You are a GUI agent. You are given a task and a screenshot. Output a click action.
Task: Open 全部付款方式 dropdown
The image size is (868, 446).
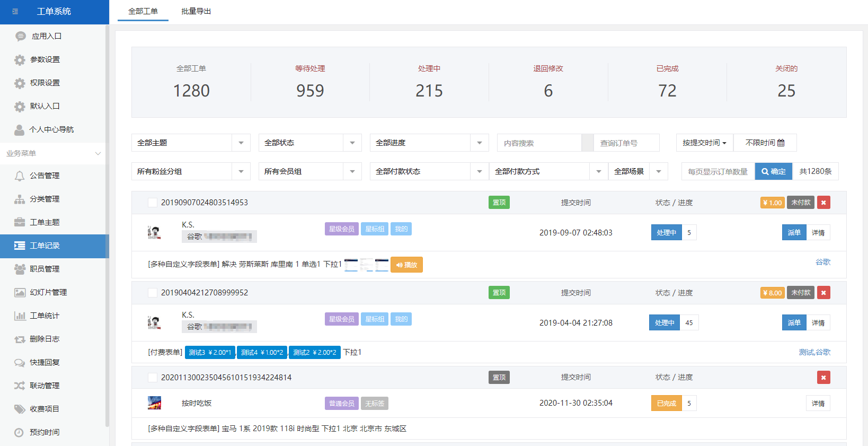(x=548, y=171)
